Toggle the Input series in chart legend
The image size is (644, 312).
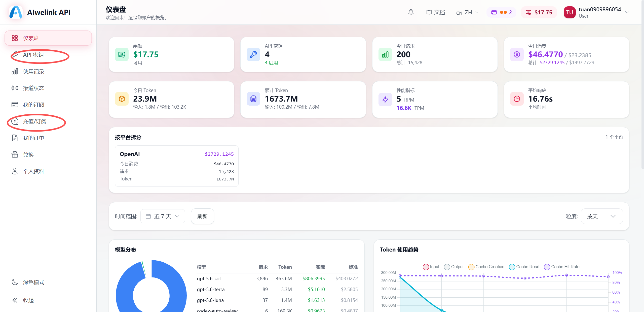[431, 267]
